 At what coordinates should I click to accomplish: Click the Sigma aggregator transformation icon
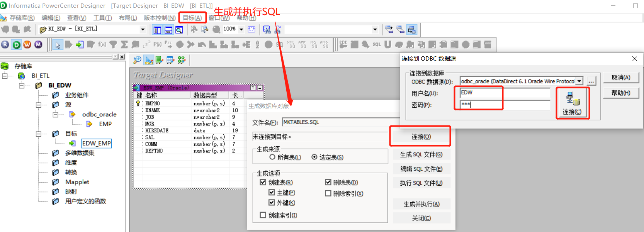124,45
